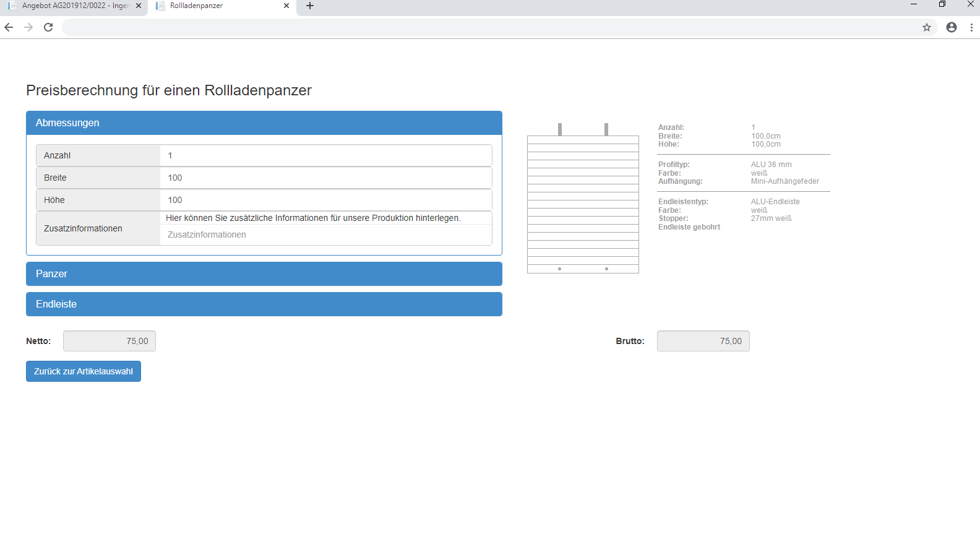Click the browser forward arrow
The height and width of the screenshot is (547, 980).
coord(28,27)
